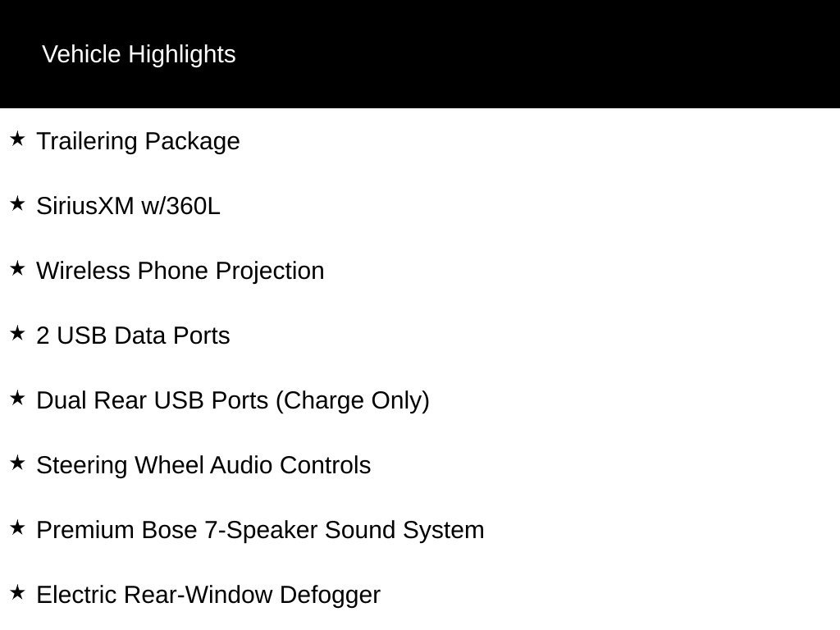Click Steering Wheel Audio Controls text
This screenshot has height=630, width=840.
point(203,466)
